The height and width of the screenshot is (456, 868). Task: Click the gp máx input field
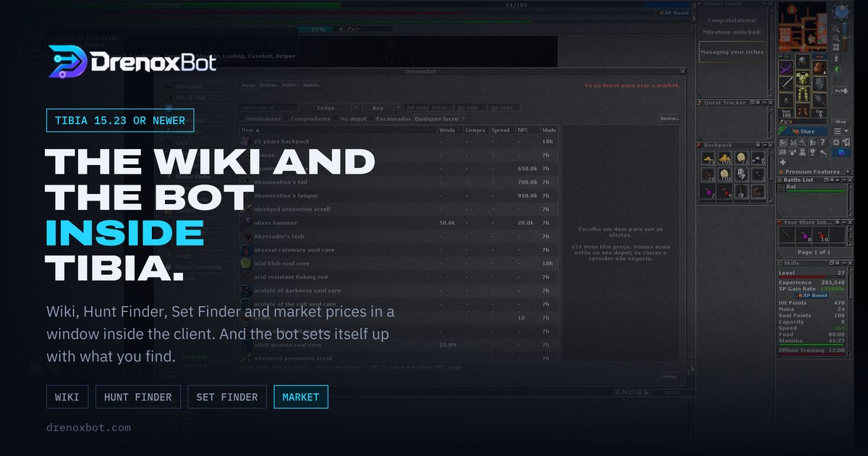[504, 108]
